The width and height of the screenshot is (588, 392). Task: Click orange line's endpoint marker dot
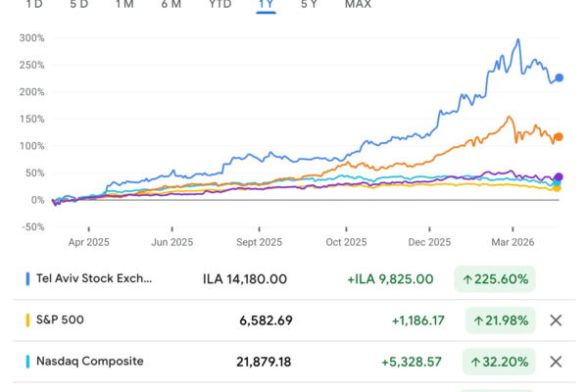click(559, 137)
